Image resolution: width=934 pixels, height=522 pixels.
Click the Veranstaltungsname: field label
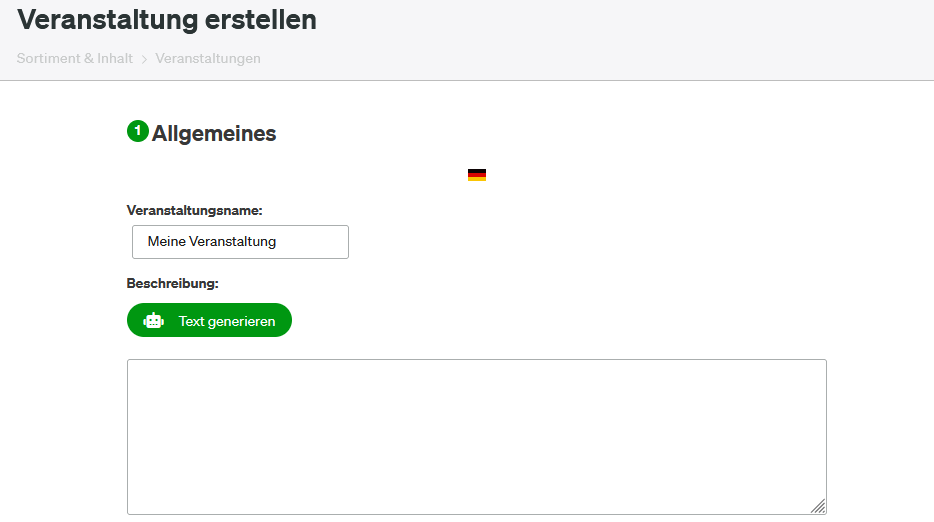194,210
